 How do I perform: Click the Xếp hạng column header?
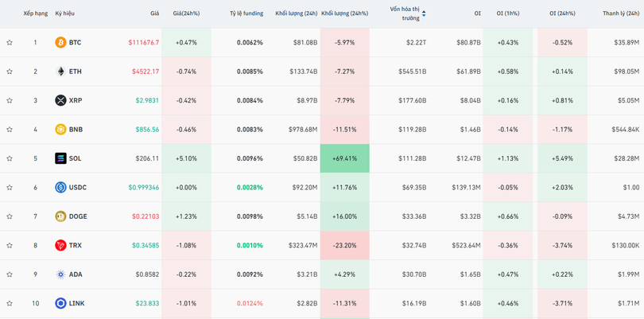point(35,14)
